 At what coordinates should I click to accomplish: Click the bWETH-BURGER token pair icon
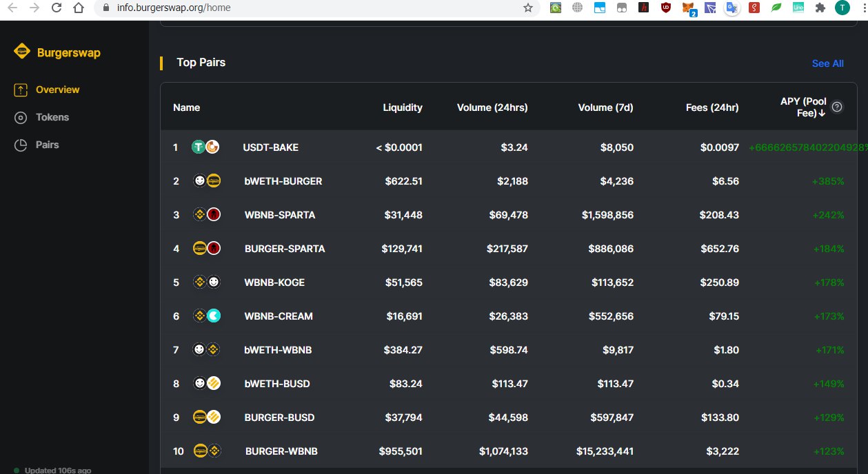point(207,181)
